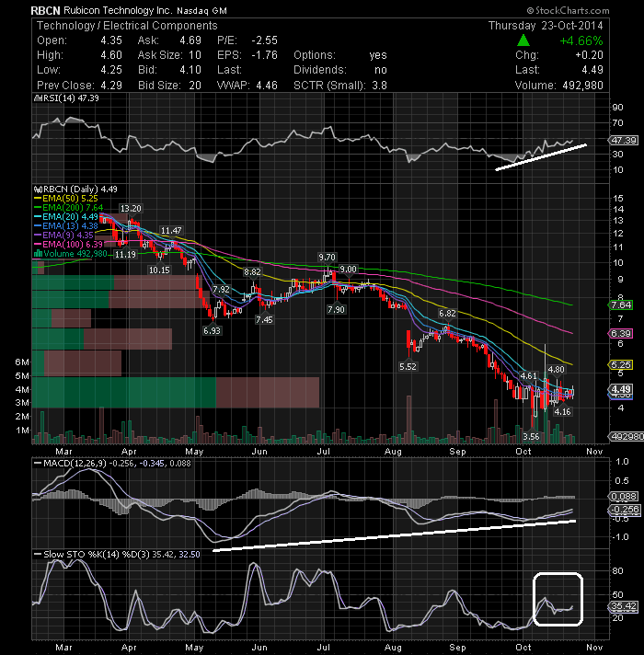
Task: Select the Prev Close value 4.29
Action: (x=111, y=86)
